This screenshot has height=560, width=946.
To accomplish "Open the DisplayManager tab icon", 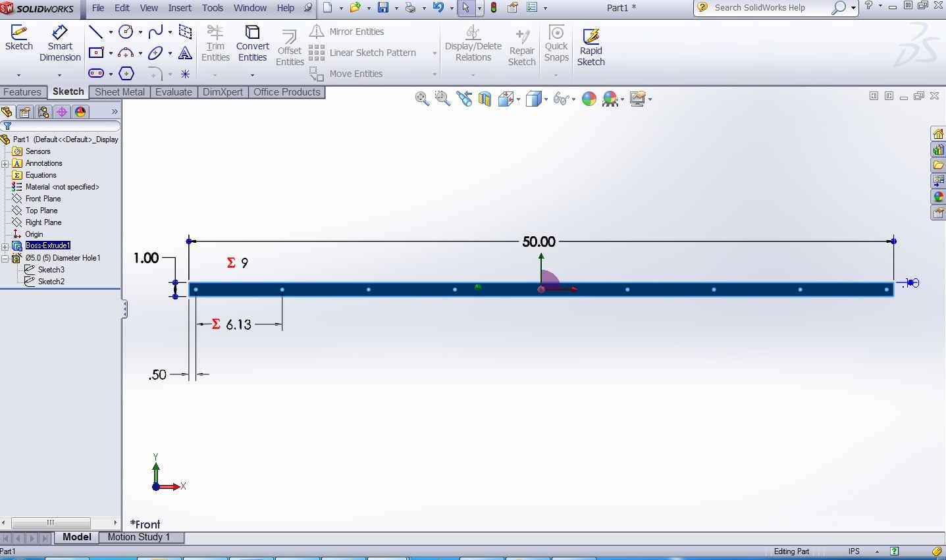I will (80, 112).
